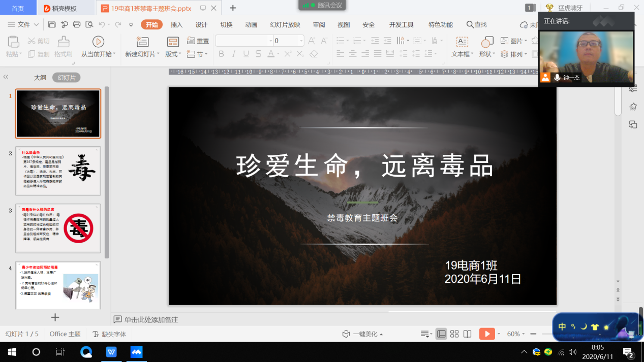The width and height of the screenshot is (644, 362).
Task: Switch panel to 大纲 outline view
Action: coord(40,78)
